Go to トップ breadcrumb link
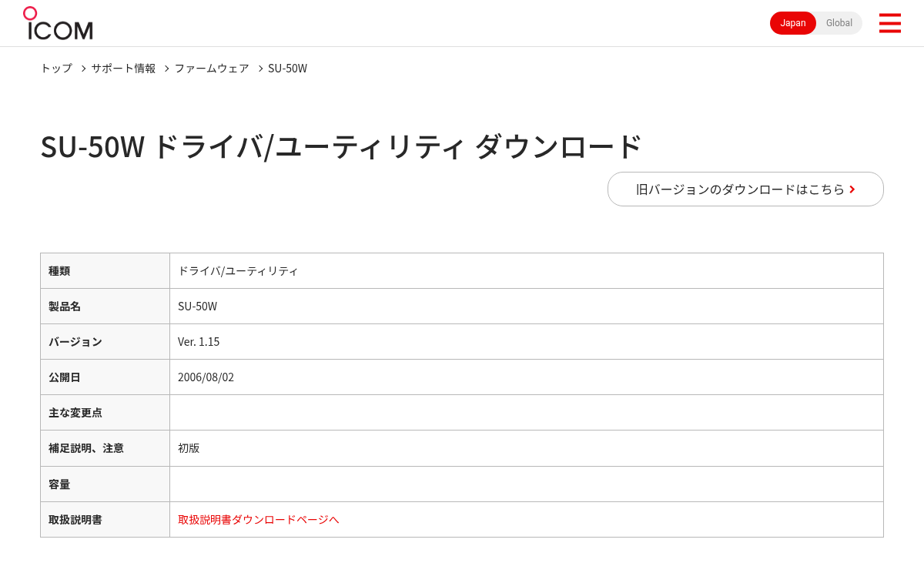This screenshot has width=924, height=583. click(x=56, y=68)
